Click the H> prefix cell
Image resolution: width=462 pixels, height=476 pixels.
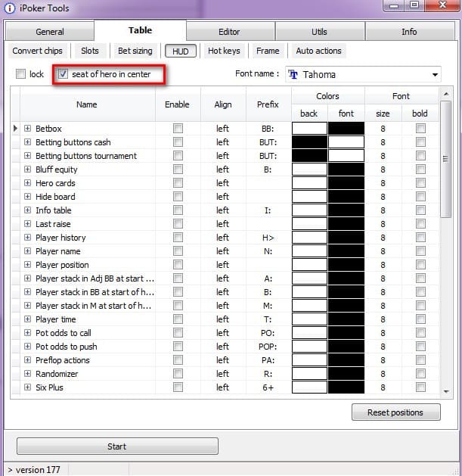pyautogui.click(x=268, y=237)
